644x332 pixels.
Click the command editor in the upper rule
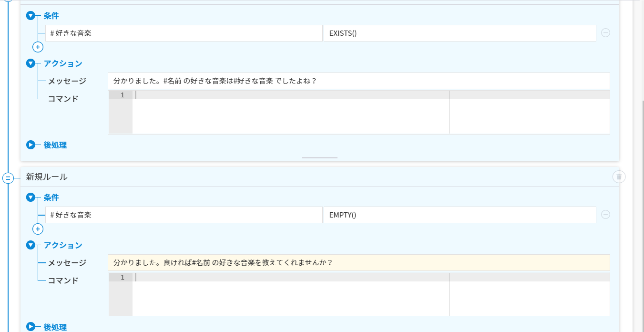pyautogui.click(x=359, y=113)
